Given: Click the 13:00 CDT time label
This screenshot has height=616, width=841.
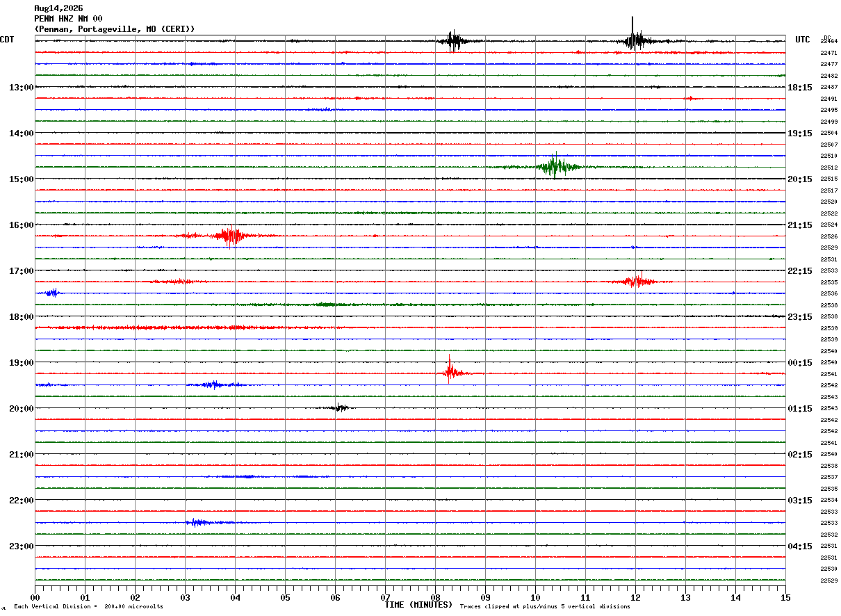Looking at the screenshot, I should click(x=21, y=88).
